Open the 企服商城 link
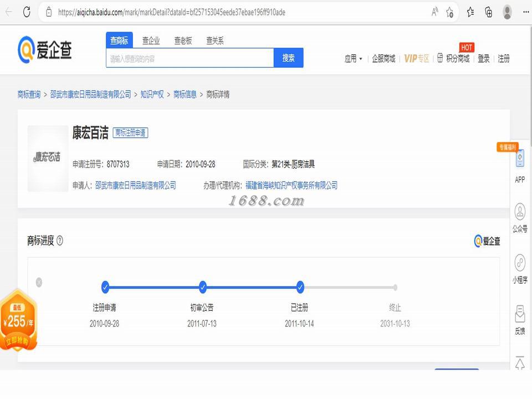Screen dimensions: 532x399 (383, 58)
